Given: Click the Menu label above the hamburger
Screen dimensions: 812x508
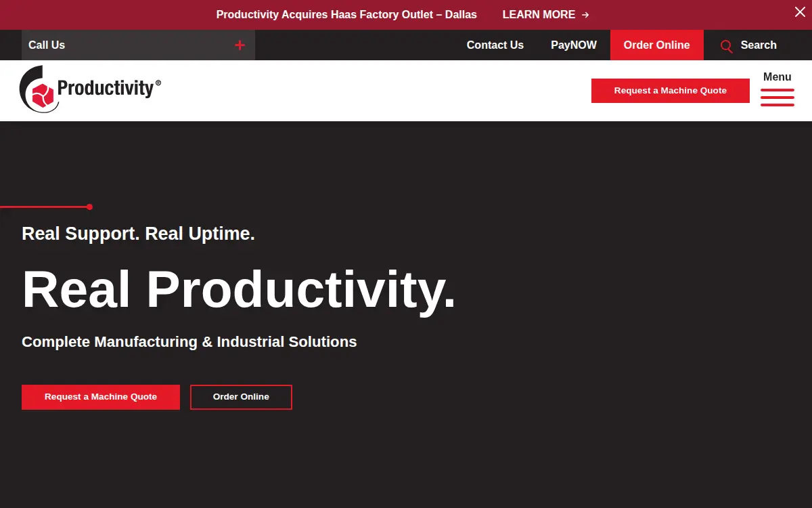Looking at the screenshot, I should (x=777, y=77).
